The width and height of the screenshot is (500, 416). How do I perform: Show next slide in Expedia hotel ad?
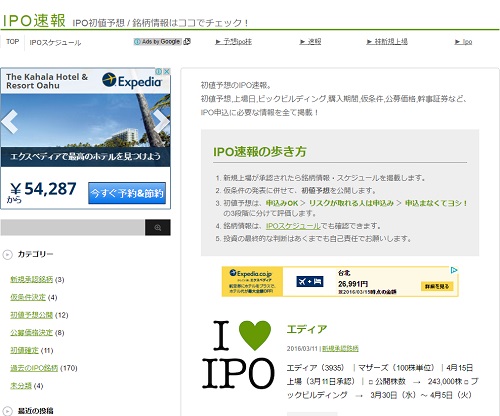pos(162,122)
